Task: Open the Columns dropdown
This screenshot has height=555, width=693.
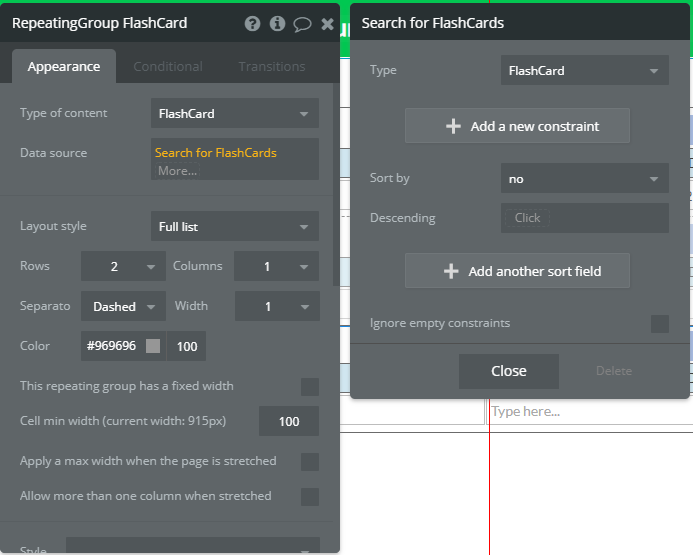Action: click(x=276, y=266)
